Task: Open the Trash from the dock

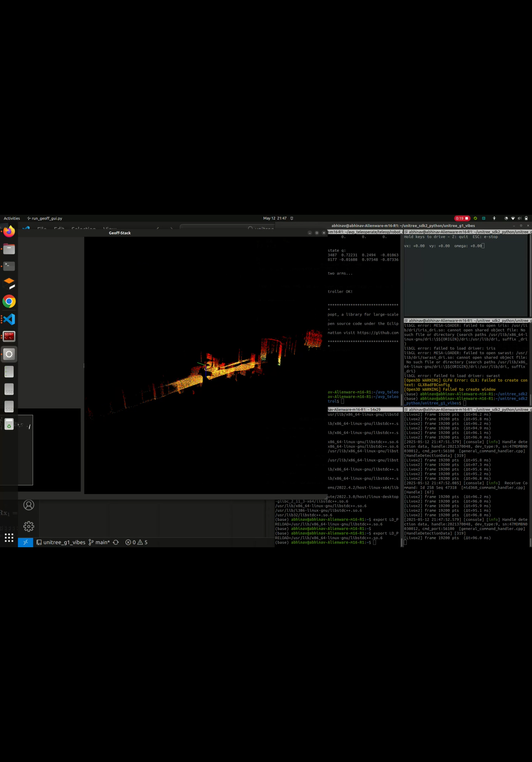Action: click(9, 424)
